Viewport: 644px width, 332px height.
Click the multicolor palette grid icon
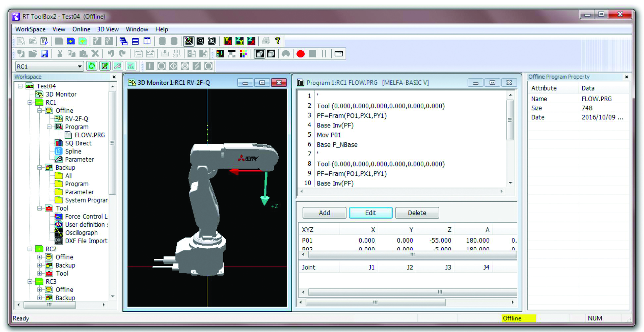243,54
